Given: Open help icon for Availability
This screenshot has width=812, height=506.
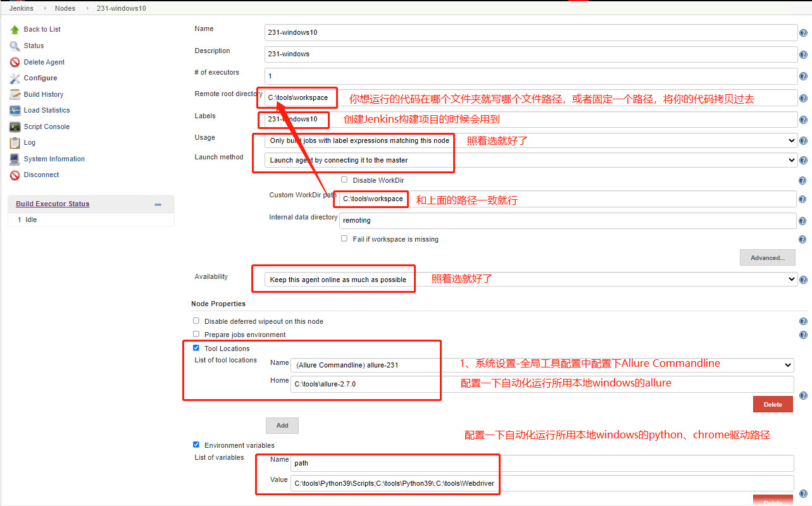Looking at the screenshot, I should tap(803, 280).
